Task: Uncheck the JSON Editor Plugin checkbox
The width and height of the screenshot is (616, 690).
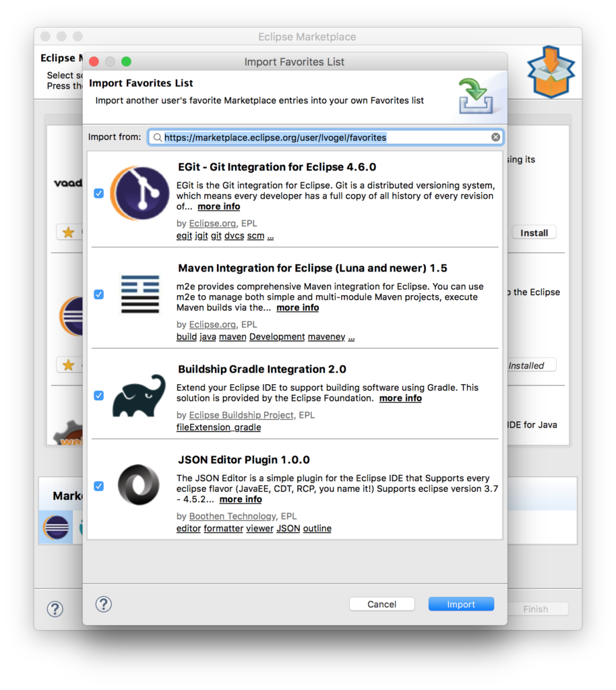Action: click(98, 487)
